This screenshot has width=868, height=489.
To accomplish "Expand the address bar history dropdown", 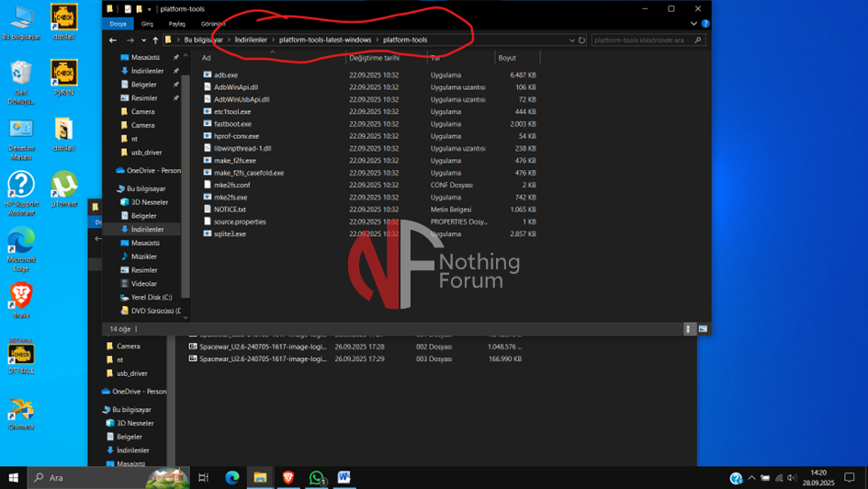I will 572,40.
